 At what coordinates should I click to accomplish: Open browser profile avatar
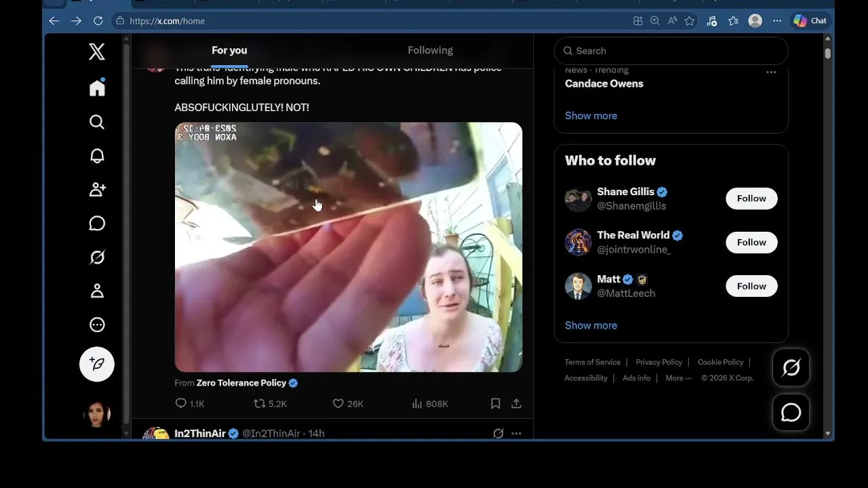(x=755, y=21)
